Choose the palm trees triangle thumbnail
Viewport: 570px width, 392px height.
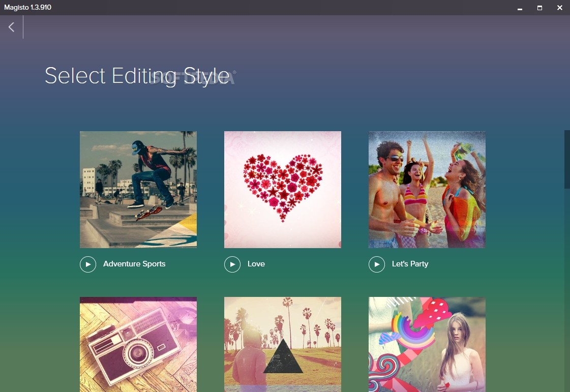282,344
